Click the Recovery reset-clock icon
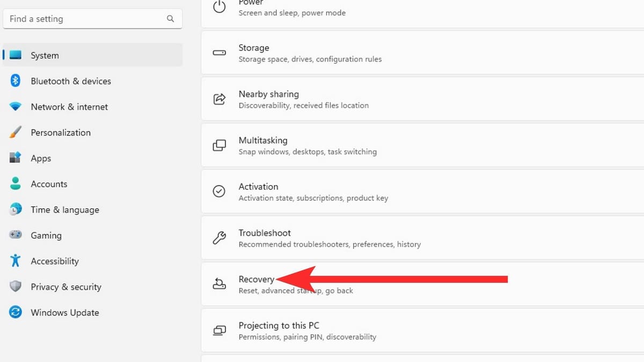The height and width of the screenshot is (362, 644). tap(219, 284)
